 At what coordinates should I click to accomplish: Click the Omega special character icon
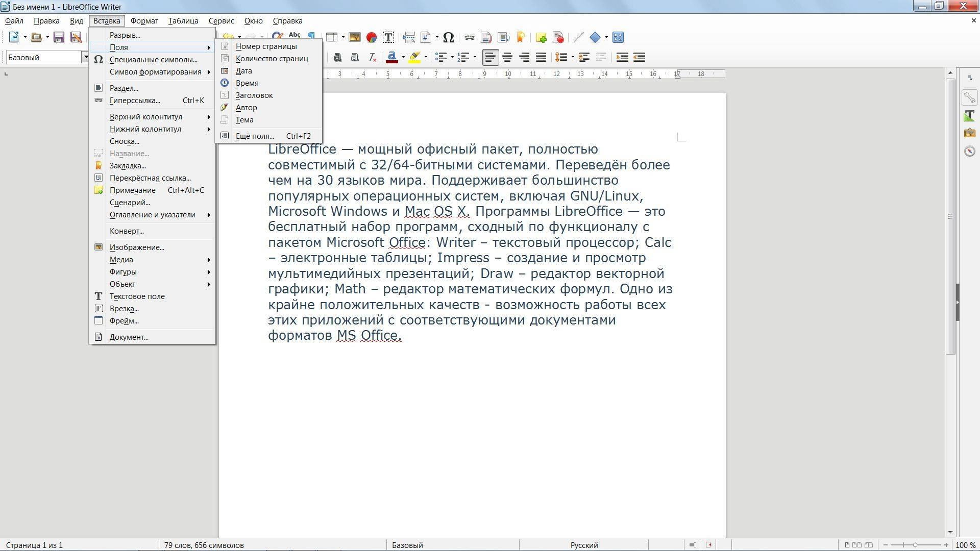(448, 37)
